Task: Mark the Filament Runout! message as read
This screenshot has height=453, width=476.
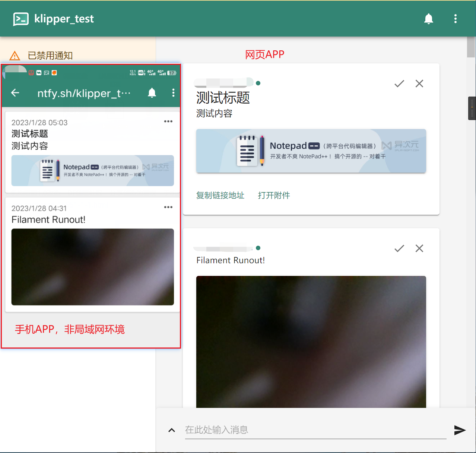Action: [x=399, y=248]
